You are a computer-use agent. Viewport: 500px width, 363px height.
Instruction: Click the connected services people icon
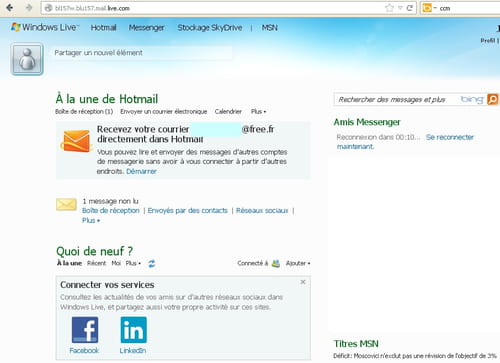(x=276, y=263)
